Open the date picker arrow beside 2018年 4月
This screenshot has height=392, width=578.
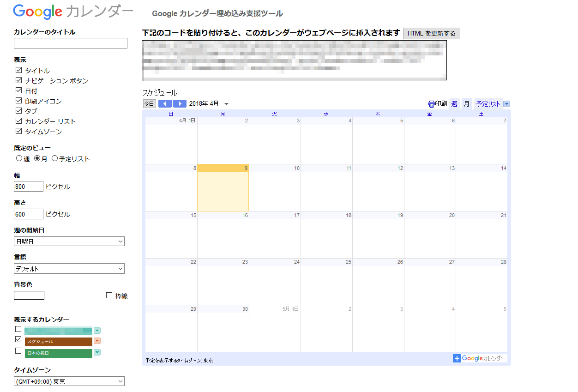(226, 104)
